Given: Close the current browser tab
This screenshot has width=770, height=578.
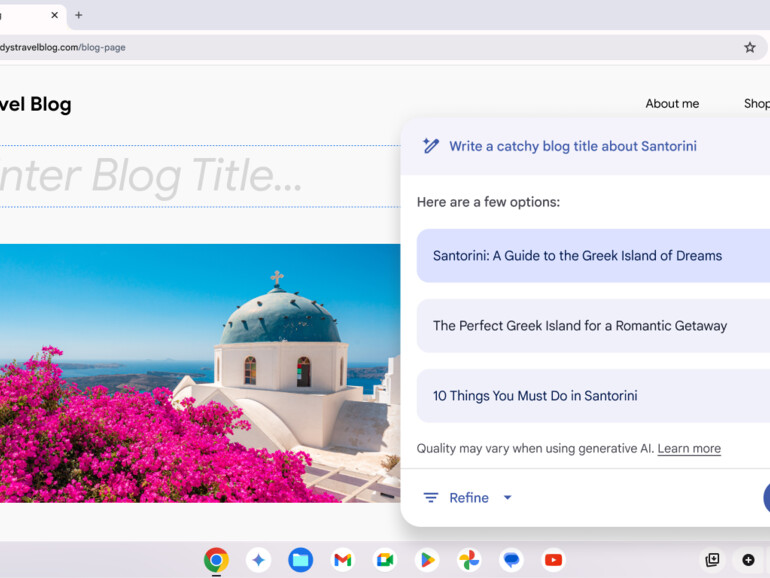Looking at the screenshot, I should click(55, 15).
